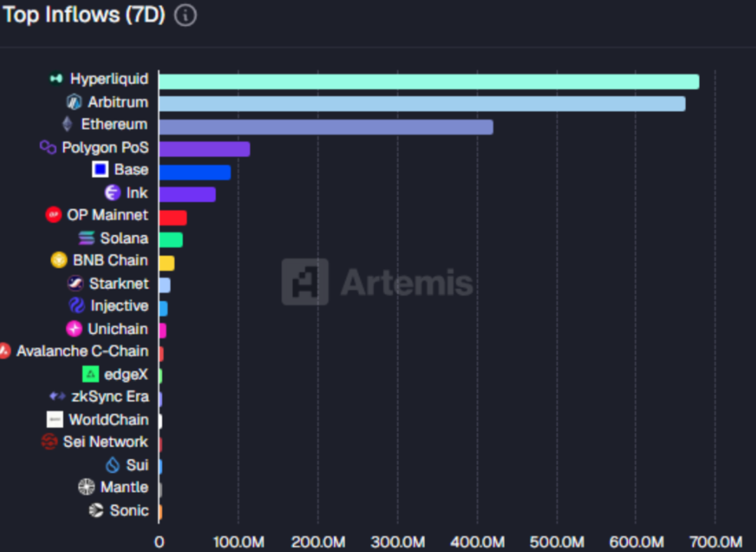Viewport: 756px width, 552px height.
Task: Click the BNB Chain yellow icon
Action: click(x=59, y=260)
